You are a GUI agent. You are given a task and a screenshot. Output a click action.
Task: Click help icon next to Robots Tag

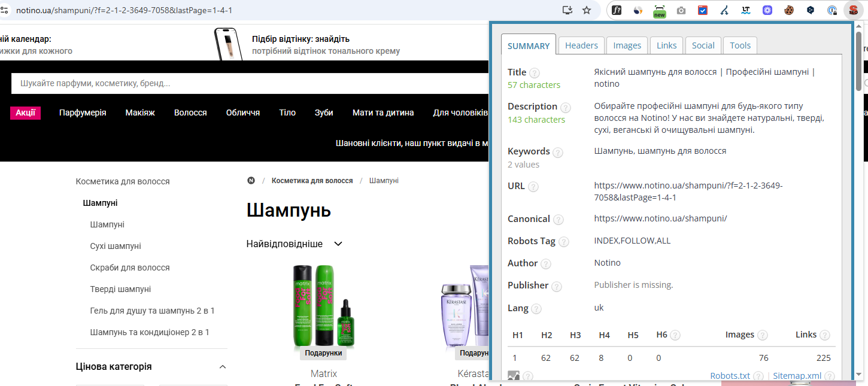pyautogui.click(x=563, y=242)
